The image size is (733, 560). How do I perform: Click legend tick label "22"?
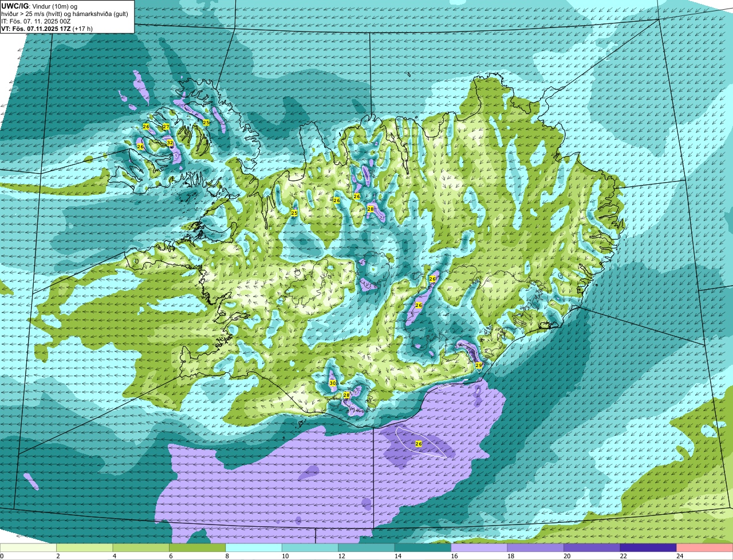click(623, 556)
